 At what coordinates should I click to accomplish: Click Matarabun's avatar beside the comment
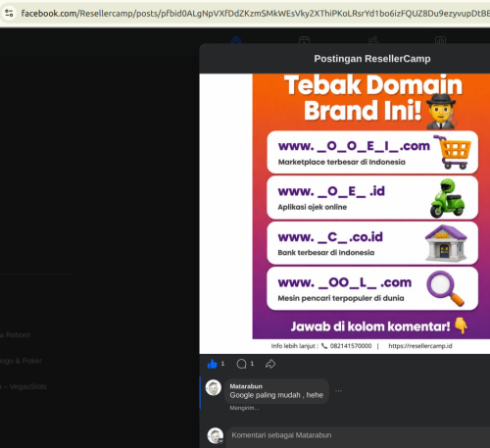pos(214,387)
